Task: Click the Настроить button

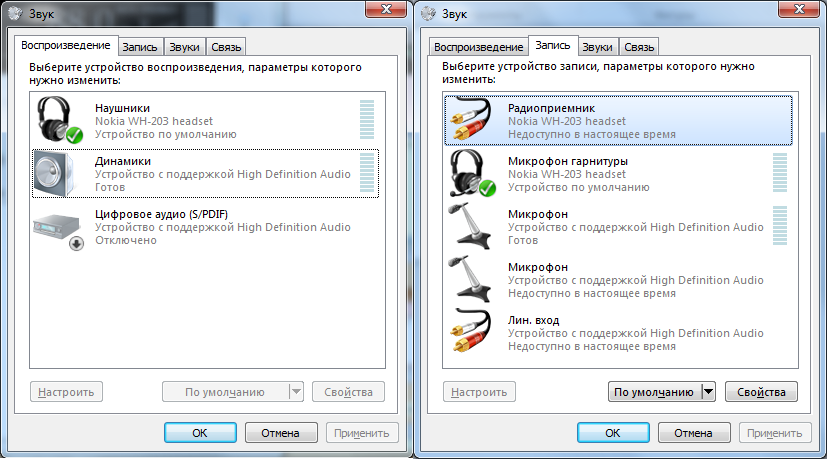Action: coord(67,392)
